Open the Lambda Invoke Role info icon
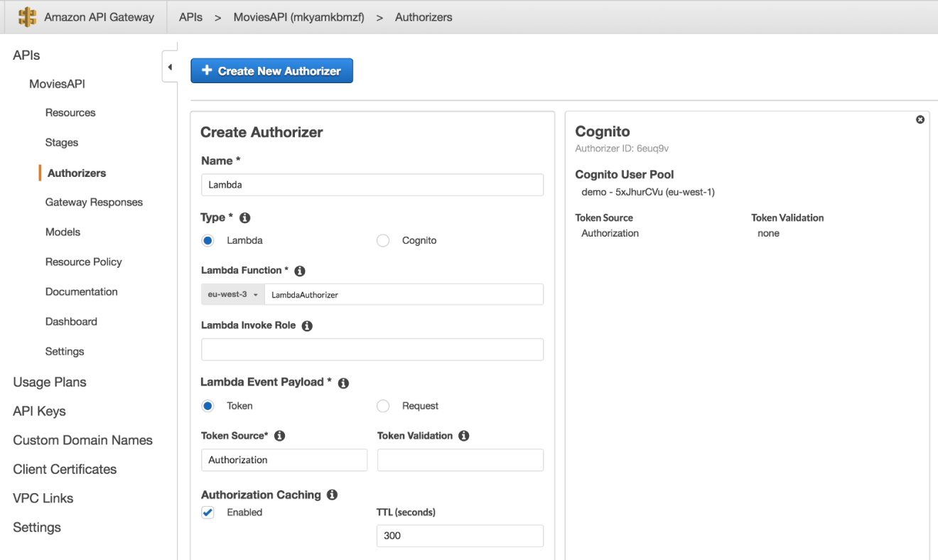This screenshot has height=560, width=938. pyautogui.click(x=307, y=326)
